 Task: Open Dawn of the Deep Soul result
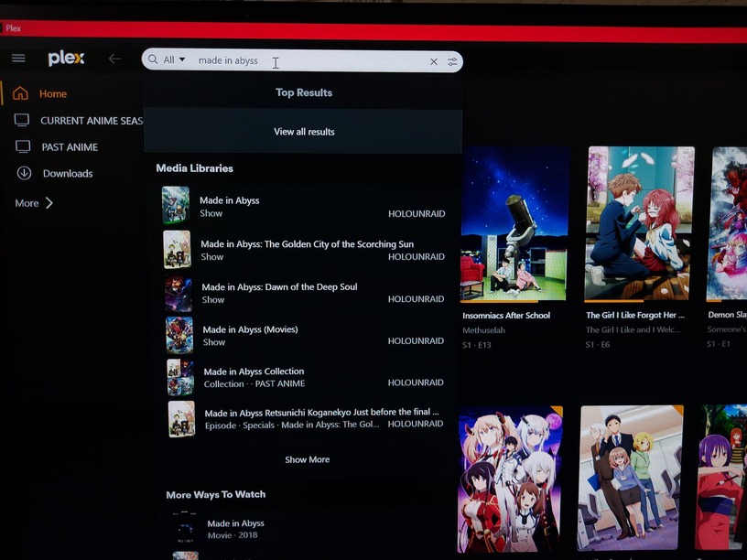(304, 293)
